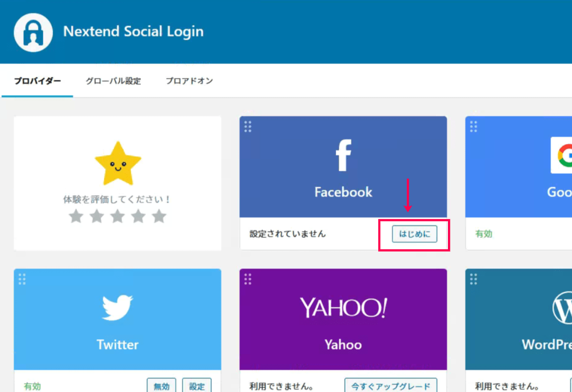The height and width of the screenshot is (392, 572).
Task: Click 無効 button on Twitter card
Action: click(x=161, y=385)
